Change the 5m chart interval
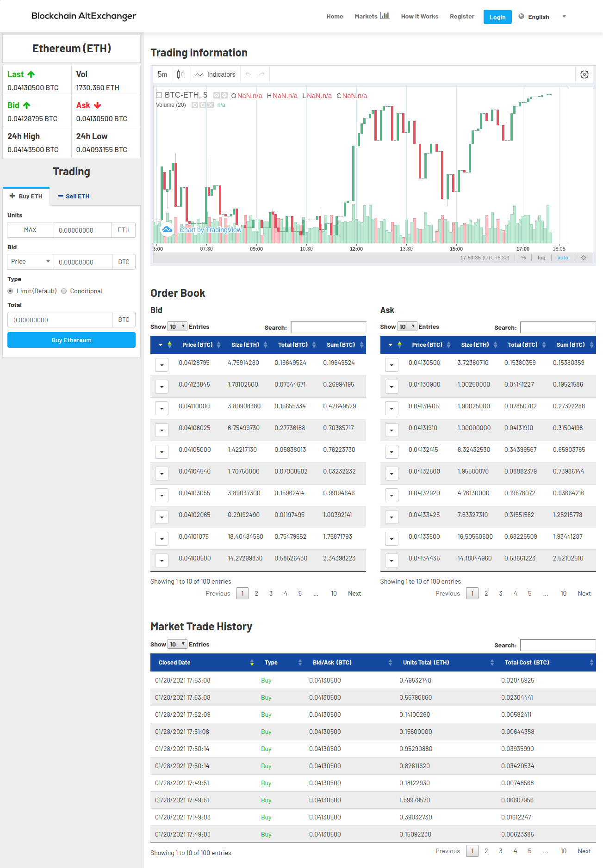The height and width of the screenshot is (868, 603). [x=162, y=74]
